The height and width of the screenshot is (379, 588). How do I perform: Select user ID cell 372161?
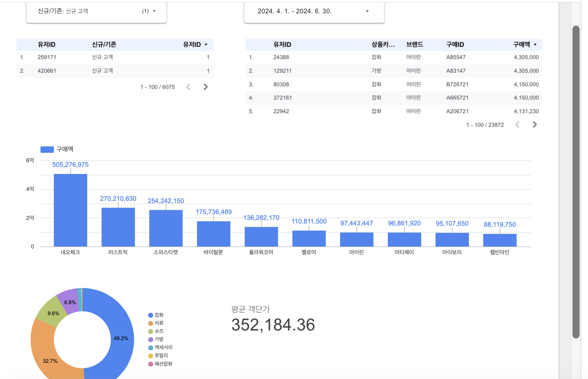coord(283,98)
